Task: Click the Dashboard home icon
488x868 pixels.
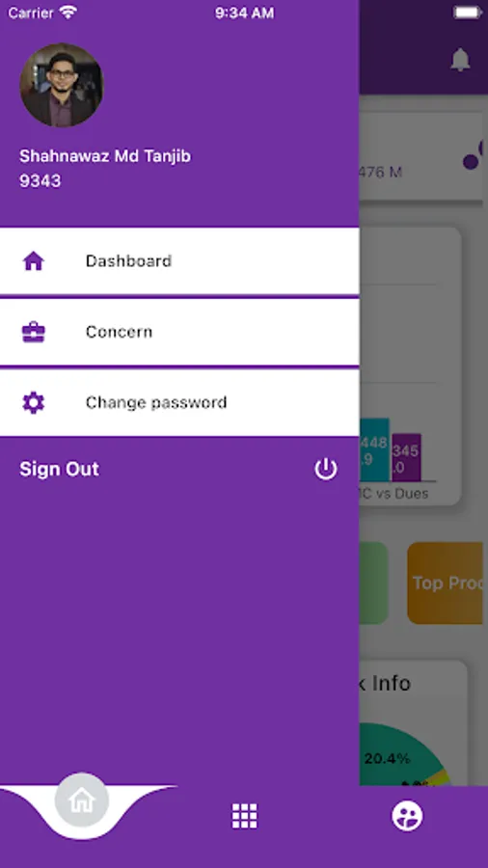Action: point(33,260)
